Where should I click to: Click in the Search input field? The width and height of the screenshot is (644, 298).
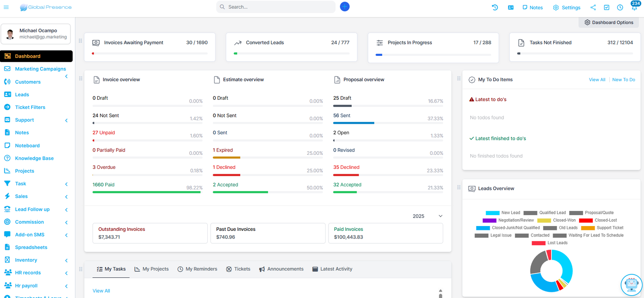(278, 7)
